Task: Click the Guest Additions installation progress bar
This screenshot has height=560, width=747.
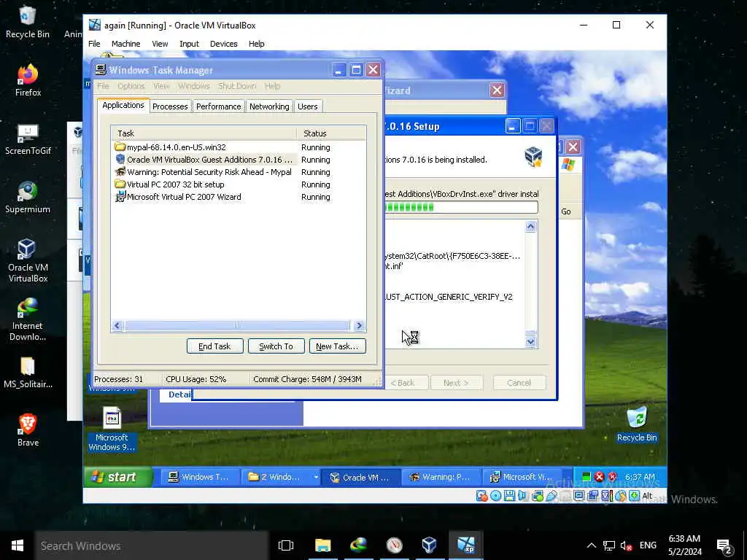Action: point(461,207)
